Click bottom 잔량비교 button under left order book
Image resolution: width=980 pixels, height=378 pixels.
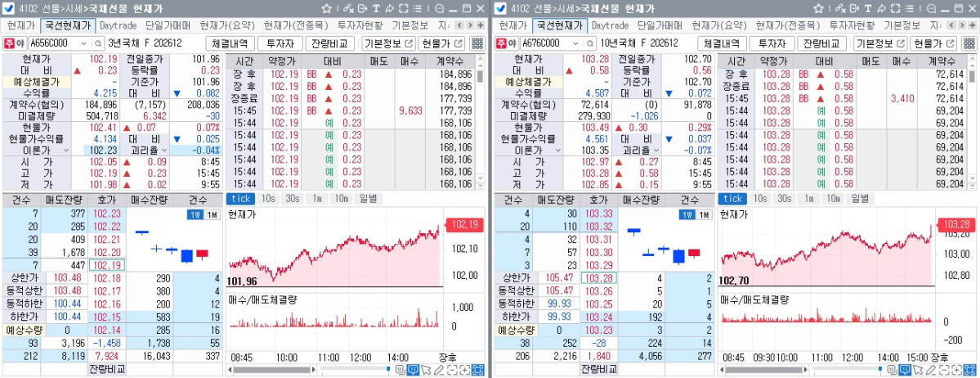(x=106, y=369)
